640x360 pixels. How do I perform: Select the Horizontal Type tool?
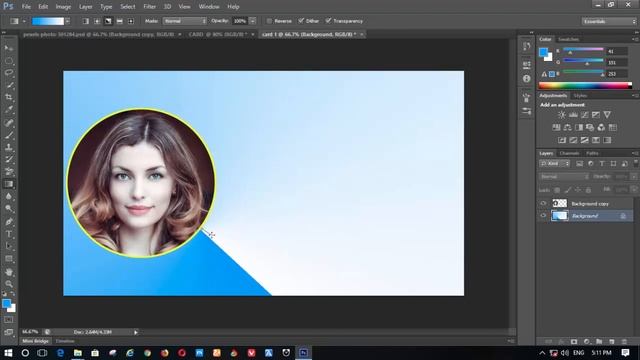9,234
